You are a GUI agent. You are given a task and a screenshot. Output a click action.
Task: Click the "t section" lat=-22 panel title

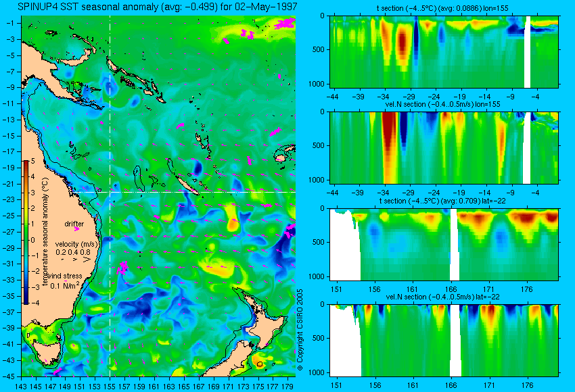click(x=442, y=201)
